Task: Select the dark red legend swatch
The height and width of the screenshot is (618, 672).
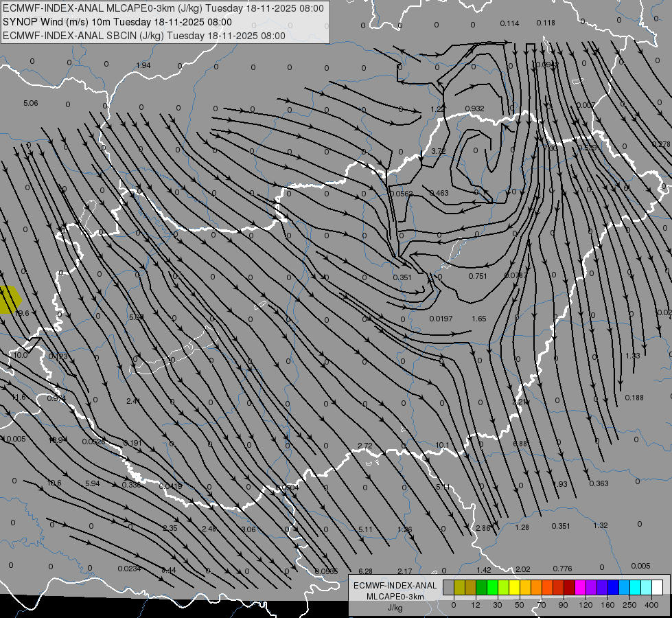Action: coord(570,587)
